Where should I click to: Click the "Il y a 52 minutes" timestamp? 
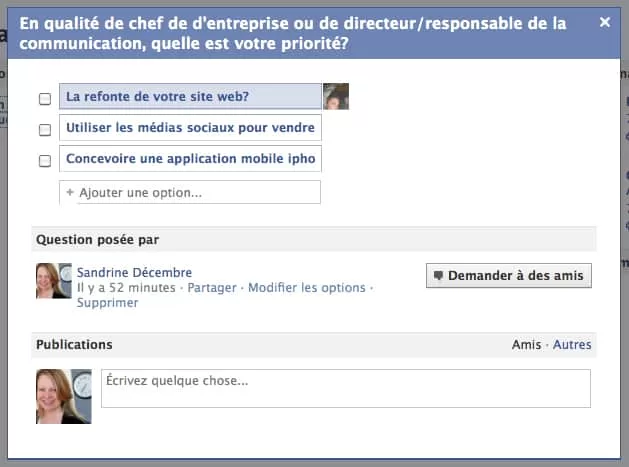click(126, 288)
